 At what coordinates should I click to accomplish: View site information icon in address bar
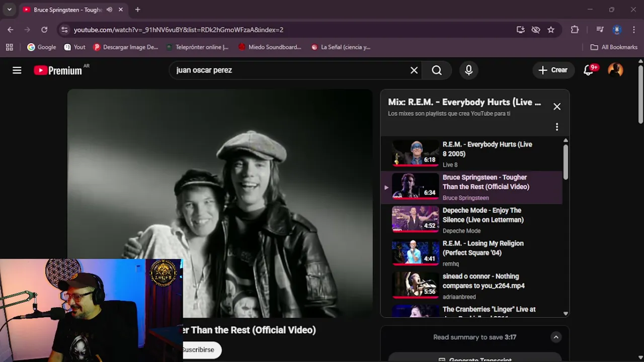64,30
